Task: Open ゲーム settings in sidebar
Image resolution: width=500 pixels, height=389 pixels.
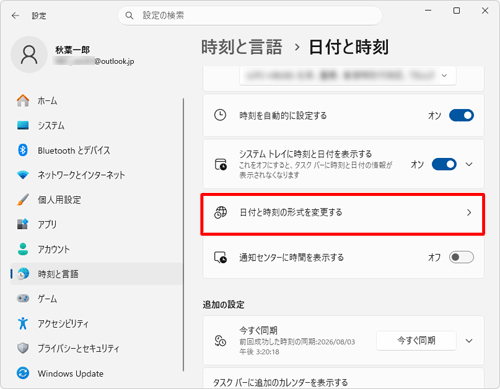Action: pyautogui.click(x=97, y=298)
